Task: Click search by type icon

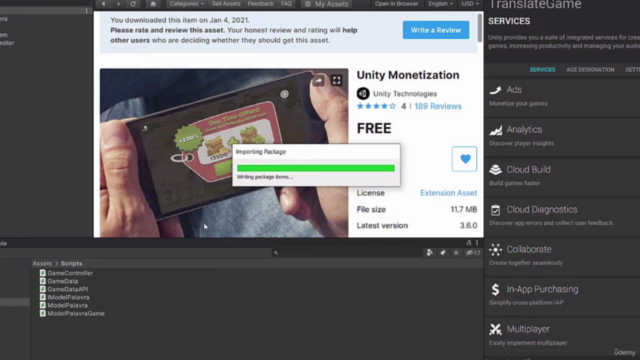Action: click(429, 253)
